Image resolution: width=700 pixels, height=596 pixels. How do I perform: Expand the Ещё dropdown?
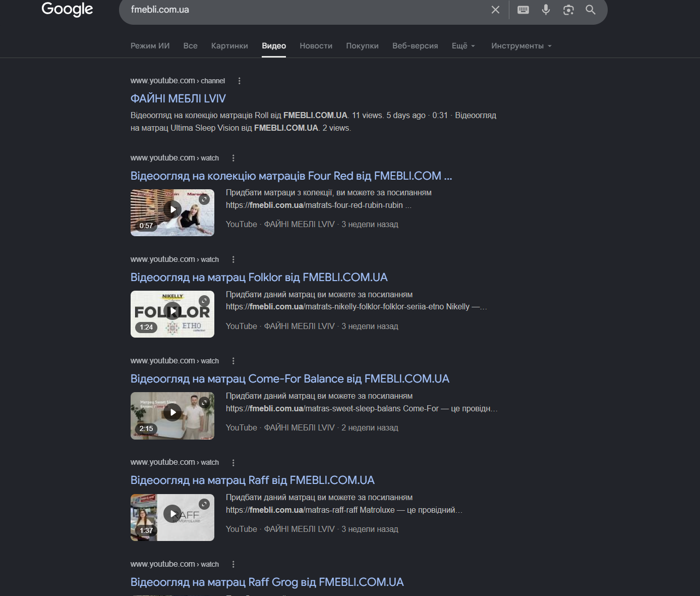[463, 46]
